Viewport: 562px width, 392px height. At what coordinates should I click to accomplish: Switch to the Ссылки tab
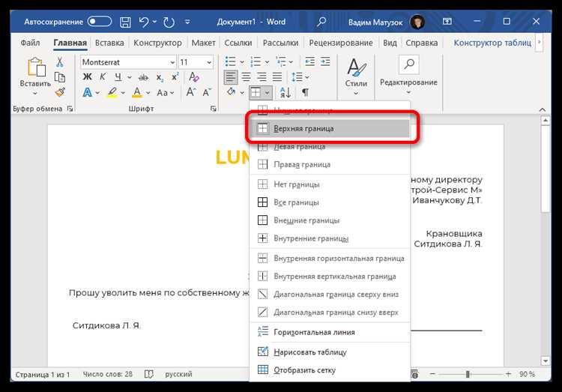coord(238,43)
